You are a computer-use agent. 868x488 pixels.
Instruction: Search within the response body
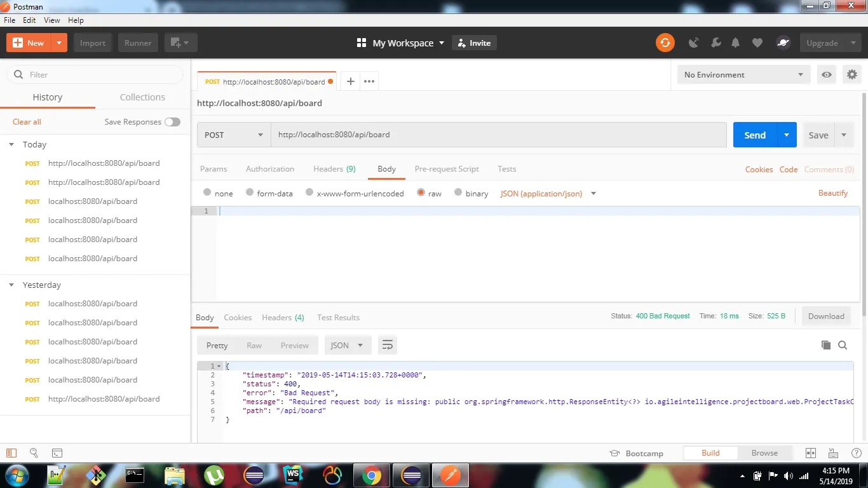click(x=843, y=345)
